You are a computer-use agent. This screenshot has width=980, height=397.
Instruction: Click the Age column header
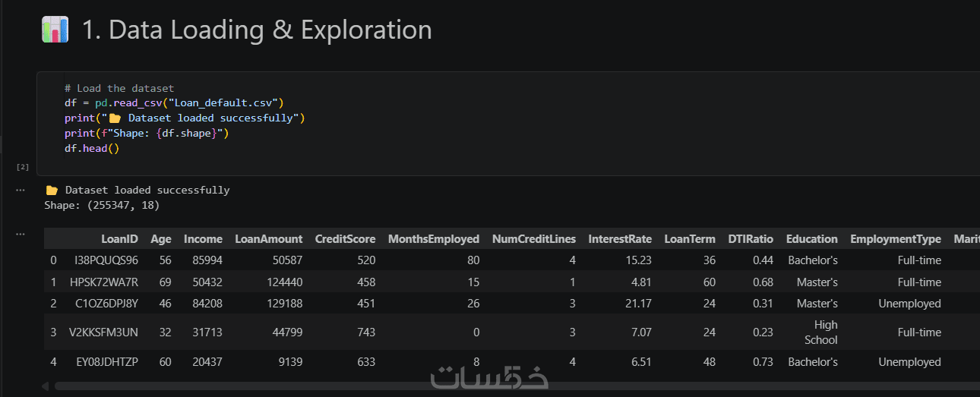161,239
